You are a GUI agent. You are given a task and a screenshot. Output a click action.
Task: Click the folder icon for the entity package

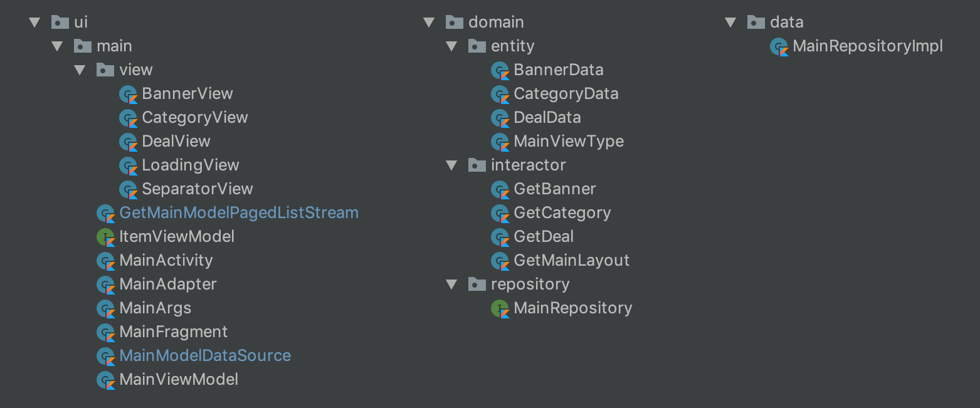coord(477,46)
